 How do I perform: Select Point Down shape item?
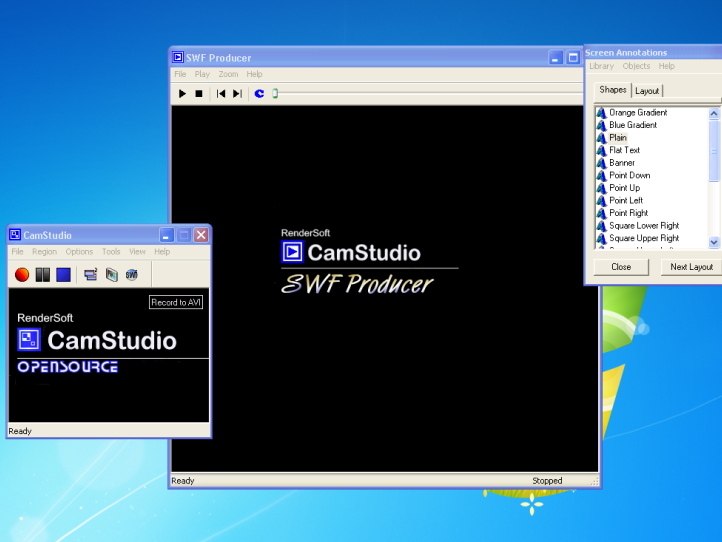(x=630, y=175)
